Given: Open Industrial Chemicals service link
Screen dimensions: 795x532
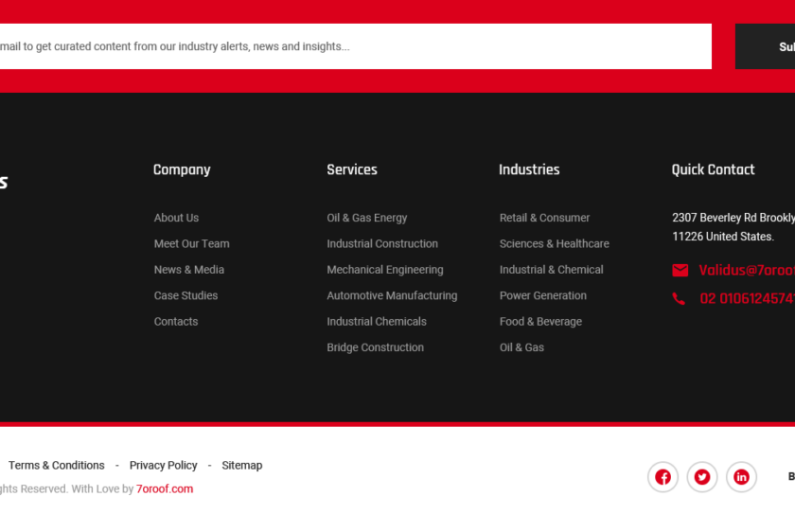Looking at the screenshot, I should [377, 321].
